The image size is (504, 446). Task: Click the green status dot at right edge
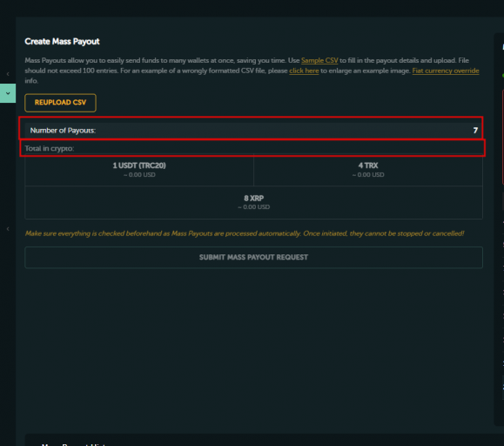coord(503,76)
